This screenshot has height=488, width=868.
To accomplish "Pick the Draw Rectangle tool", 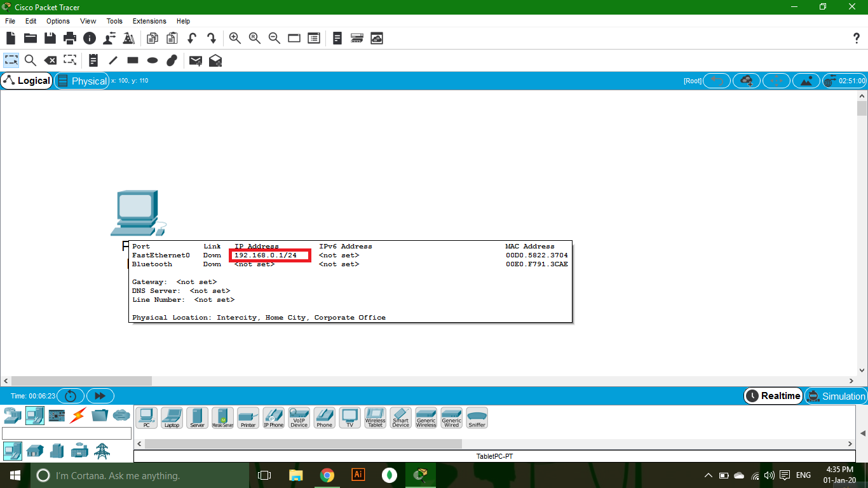I will (x=133, y=60).
